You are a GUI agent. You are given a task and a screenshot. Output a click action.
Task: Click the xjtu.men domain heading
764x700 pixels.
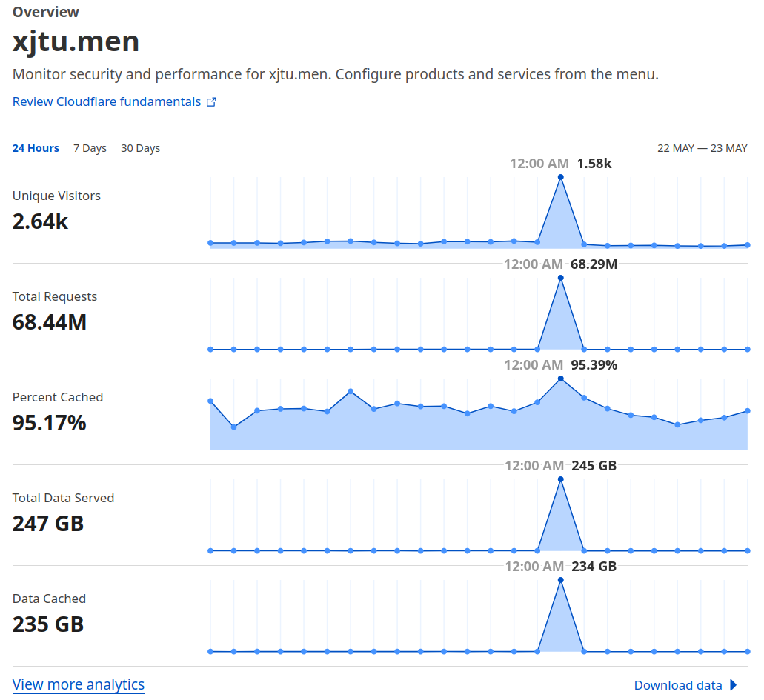pyautogui.click(x=76, y=41)
